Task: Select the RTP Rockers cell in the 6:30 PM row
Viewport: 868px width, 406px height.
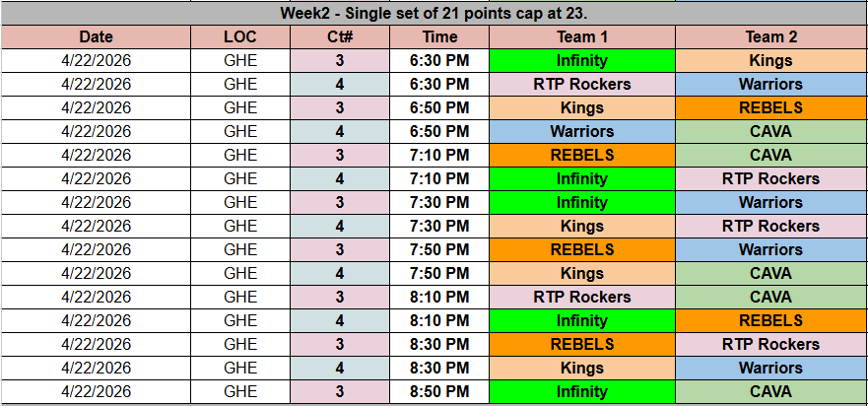Action: 582,84
